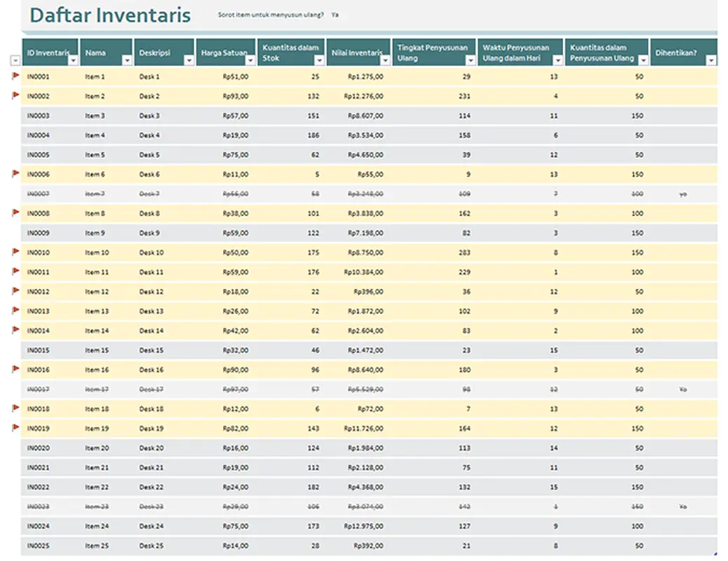Viewport: 728px width, 561px height.
Task: Select struck-through cell IN0007
Action: pyautogui.click(x=38, y=194)
